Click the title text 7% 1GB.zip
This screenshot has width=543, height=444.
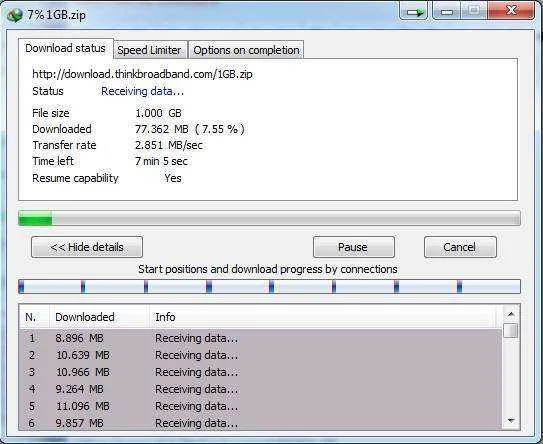(56, 15)
